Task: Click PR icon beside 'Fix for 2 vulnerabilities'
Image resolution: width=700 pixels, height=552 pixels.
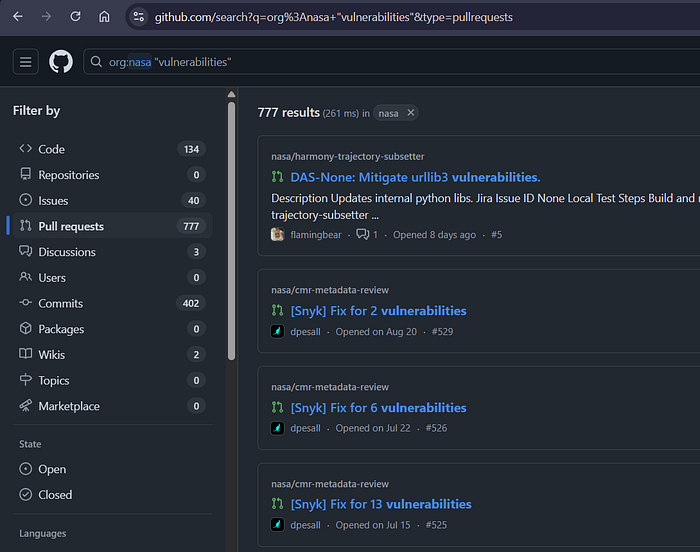Action: point(277,310)
